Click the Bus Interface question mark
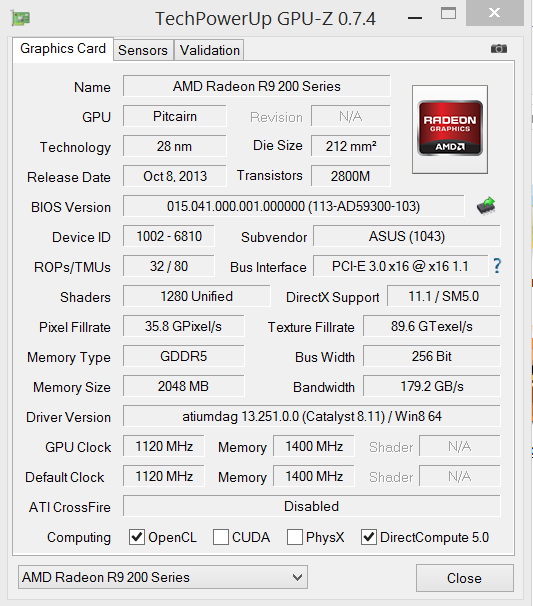Image resolution: width=533 pixels, height=606 pixels. click(x=497, y=266)
